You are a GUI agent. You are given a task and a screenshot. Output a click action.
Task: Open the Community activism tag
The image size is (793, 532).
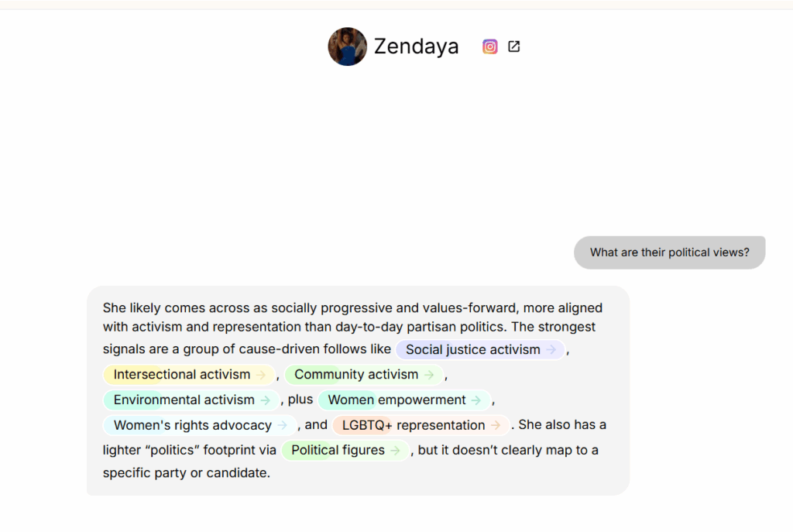364,375
